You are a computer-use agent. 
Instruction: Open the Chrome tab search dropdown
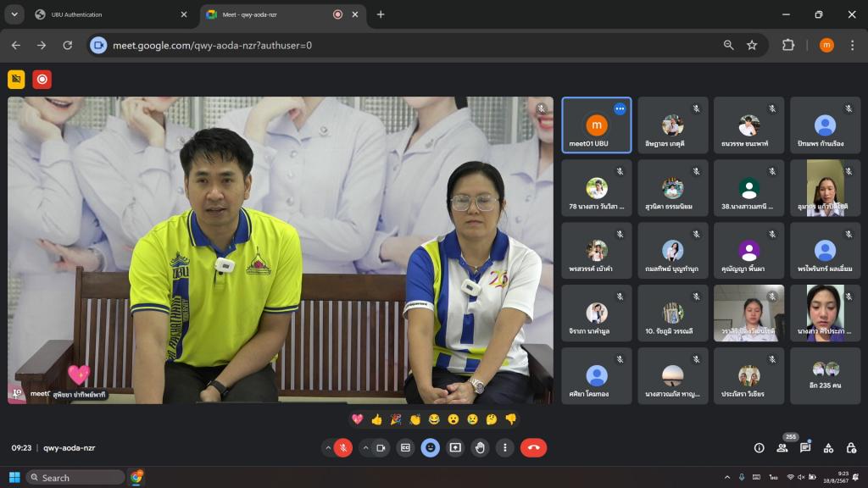(x=14, y=14)
